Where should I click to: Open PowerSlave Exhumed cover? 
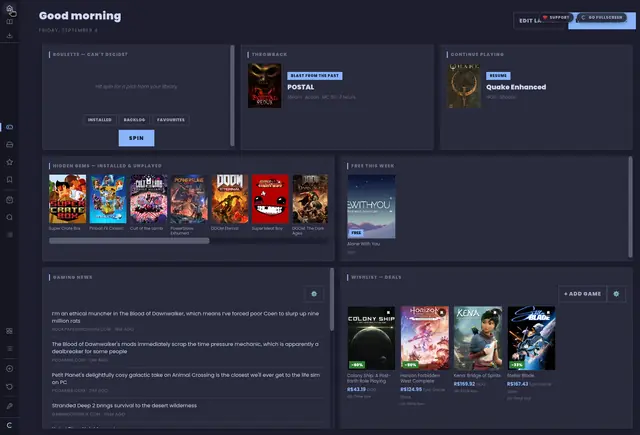tap(189, 199)
